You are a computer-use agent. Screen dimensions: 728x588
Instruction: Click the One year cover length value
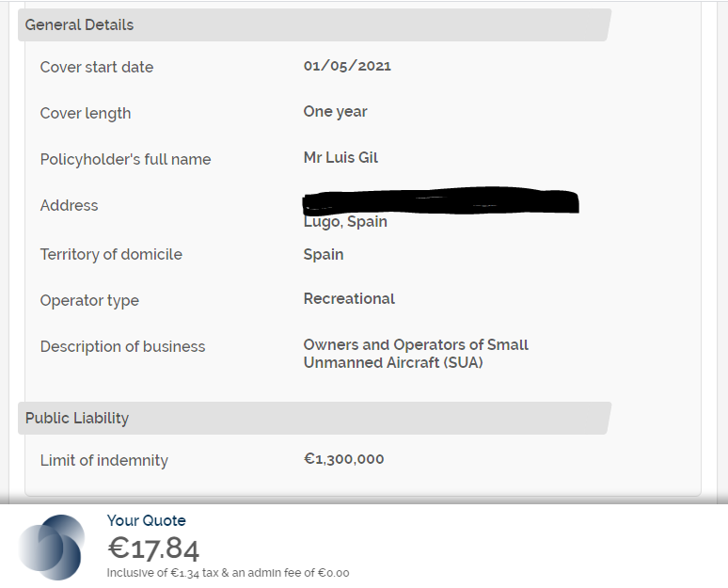click(335, 112)
